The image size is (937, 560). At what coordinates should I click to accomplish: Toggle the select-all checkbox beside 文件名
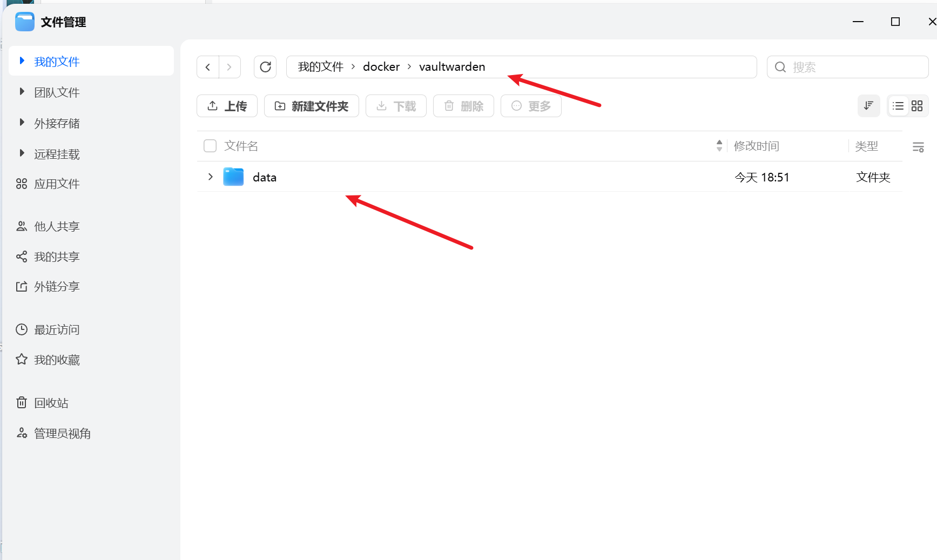point(210,146)
